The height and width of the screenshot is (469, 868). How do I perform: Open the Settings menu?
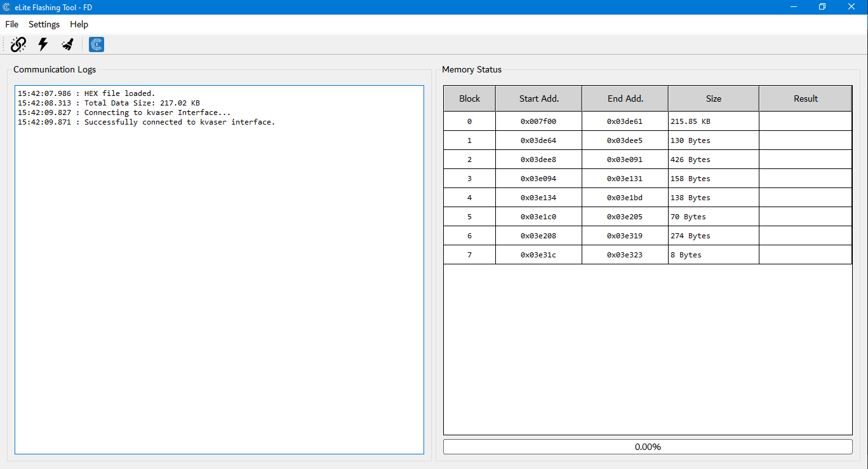pos(44,24)
